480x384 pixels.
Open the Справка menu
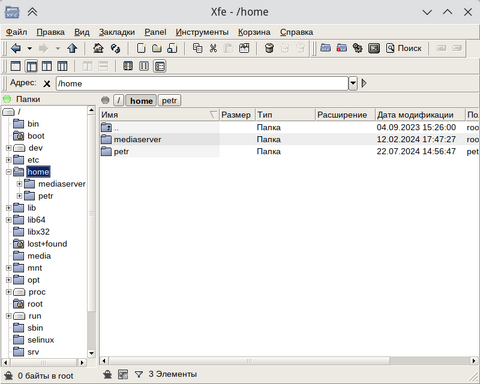coord(296,32)
